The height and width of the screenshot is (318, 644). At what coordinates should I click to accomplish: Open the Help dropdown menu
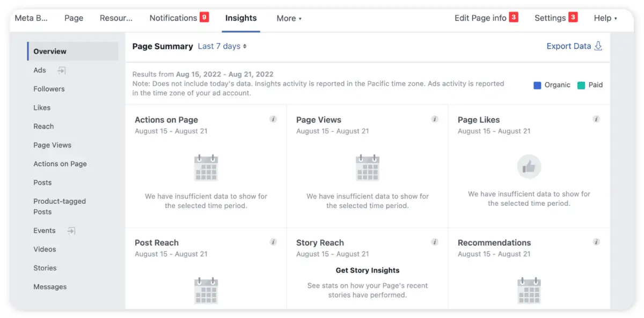point(605,18)
